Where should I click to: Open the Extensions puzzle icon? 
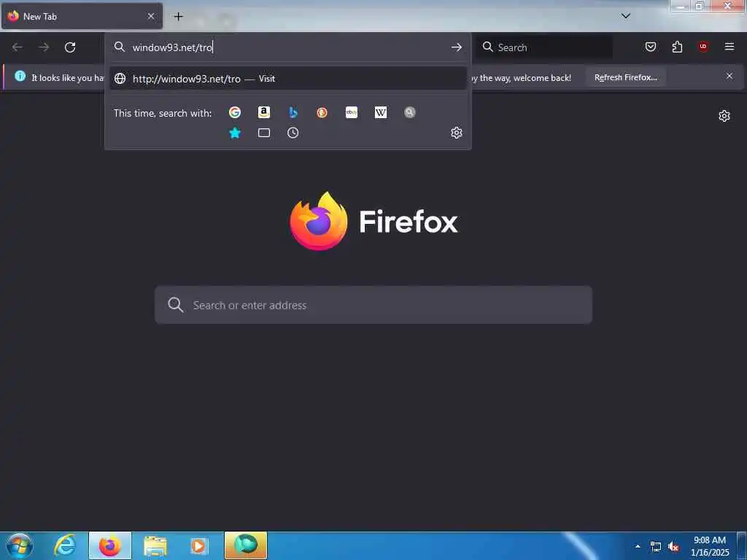point(677,47)
